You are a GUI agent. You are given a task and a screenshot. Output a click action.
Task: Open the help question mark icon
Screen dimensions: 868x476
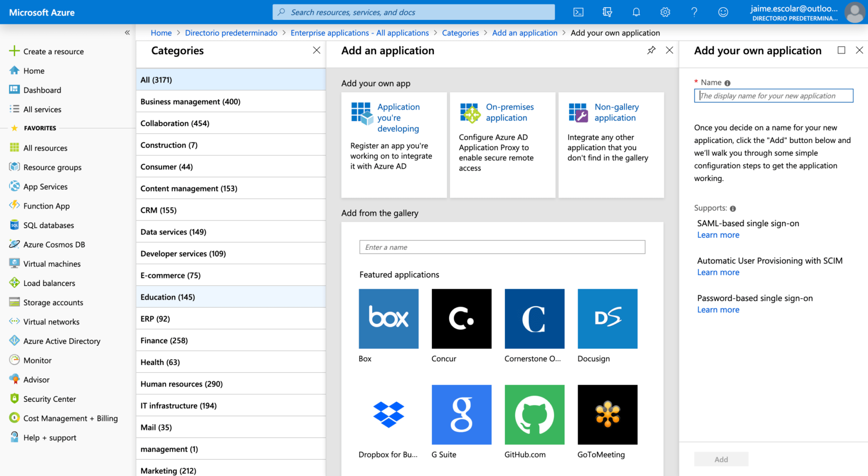pos(694,12)
